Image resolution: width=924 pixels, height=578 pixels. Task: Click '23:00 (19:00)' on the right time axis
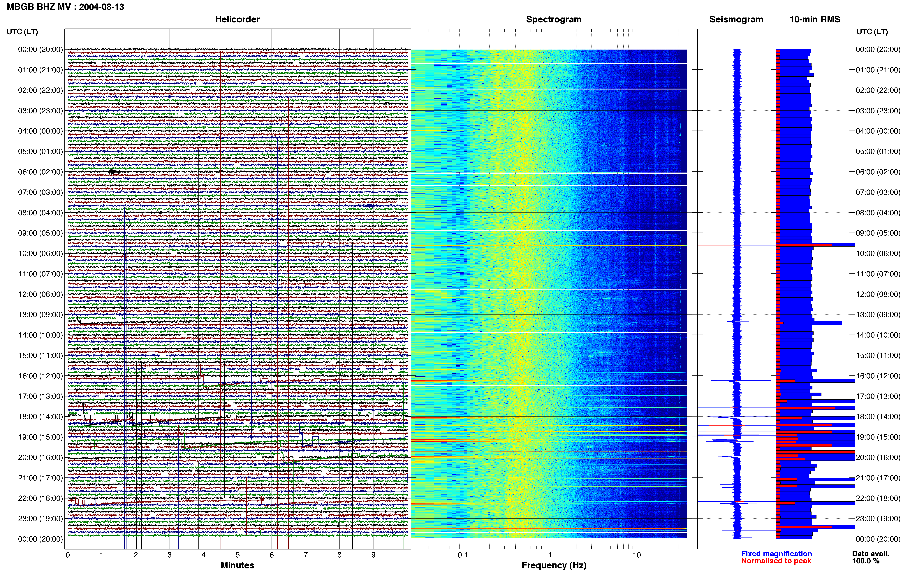878,519
